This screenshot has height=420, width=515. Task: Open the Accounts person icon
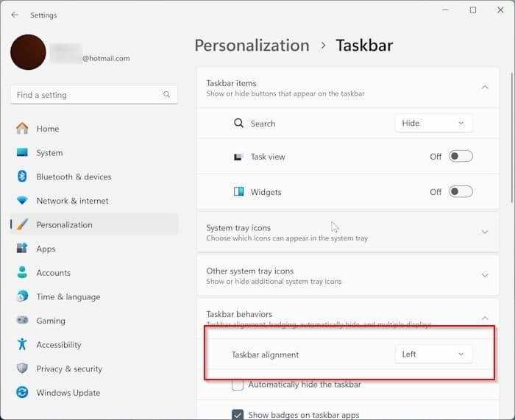[22, 273]
